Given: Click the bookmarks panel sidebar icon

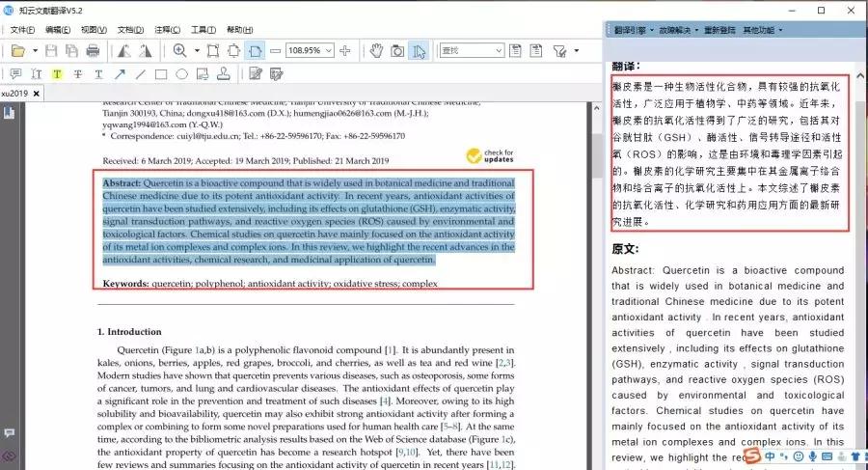Looking at the screenshot, I should 9,113.
